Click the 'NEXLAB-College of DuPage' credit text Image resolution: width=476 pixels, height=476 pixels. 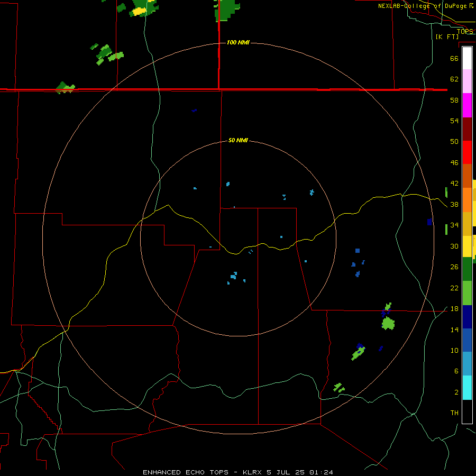[x=422, y=6]
